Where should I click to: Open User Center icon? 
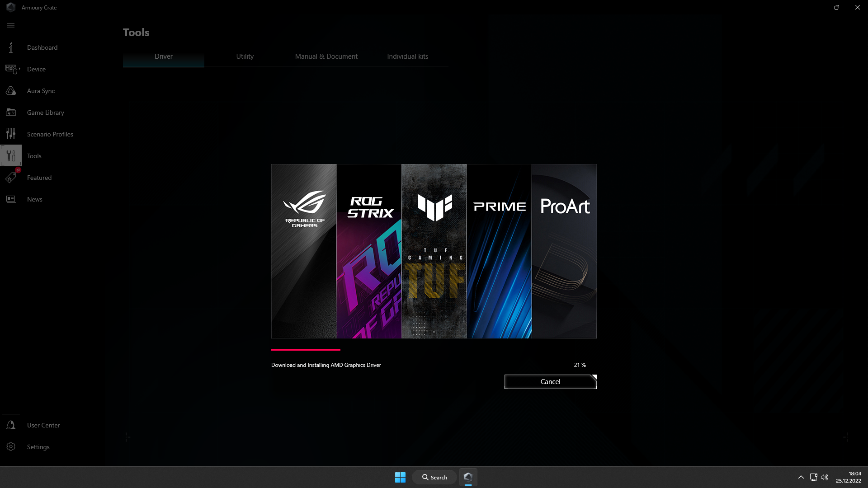(x=11, y=424)
